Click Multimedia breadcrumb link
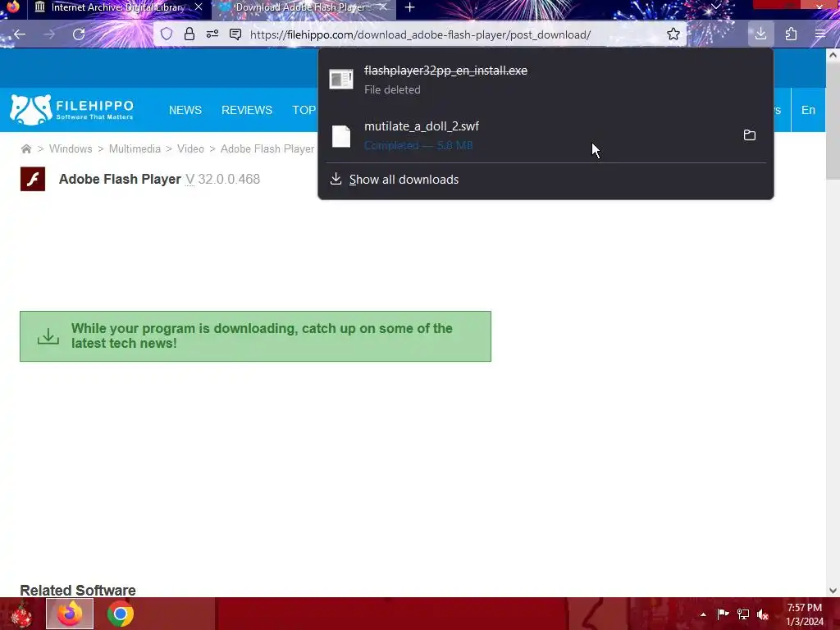The width and height of the screenshot is (840, 630). click(135, 149)
